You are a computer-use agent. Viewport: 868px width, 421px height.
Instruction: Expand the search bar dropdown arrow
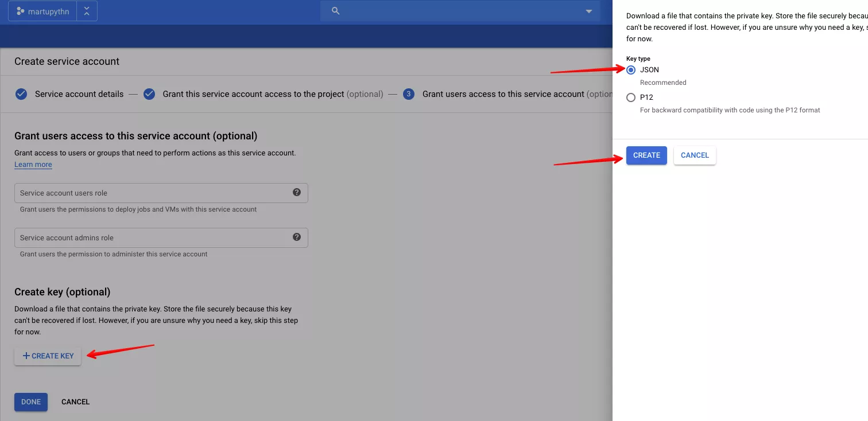588,11
